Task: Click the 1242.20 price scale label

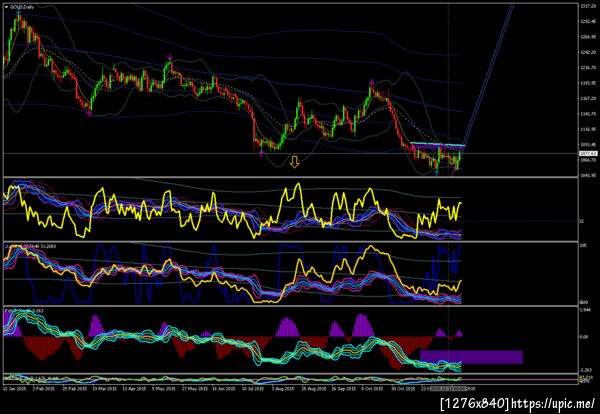Action: click(587, 52)
